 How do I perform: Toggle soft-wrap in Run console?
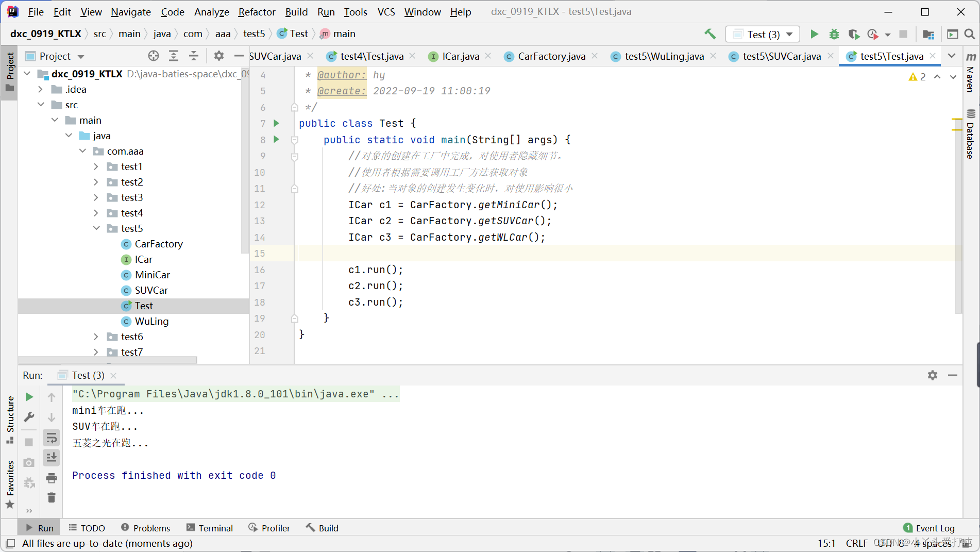click(52, 438)
